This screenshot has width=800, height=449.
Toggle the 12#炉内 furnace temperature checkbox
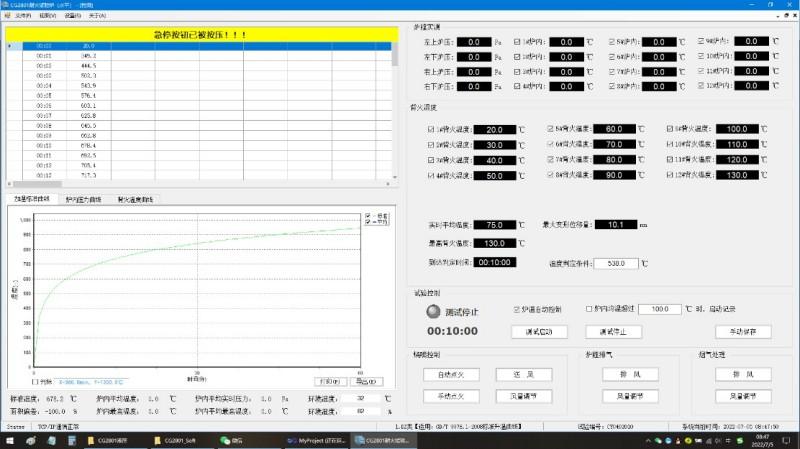(701, 86)
